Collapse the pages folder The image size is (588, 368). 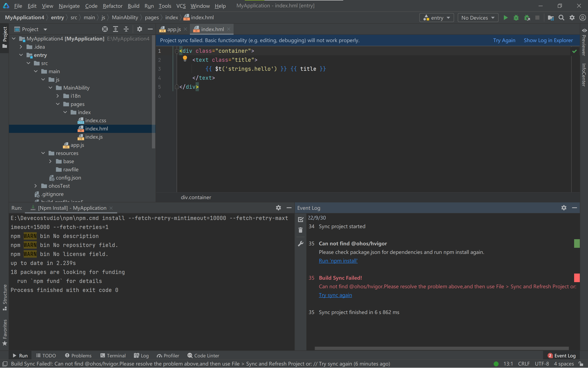58,104
